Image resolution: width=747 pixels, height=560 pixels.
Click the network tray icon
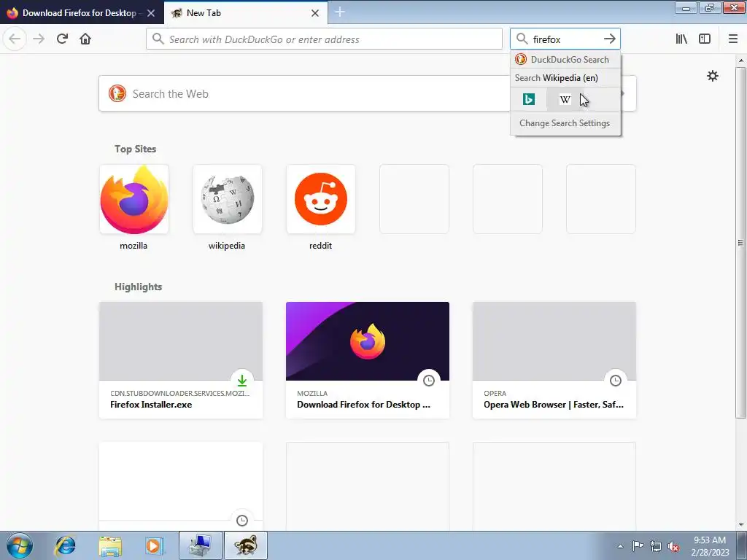656,546
